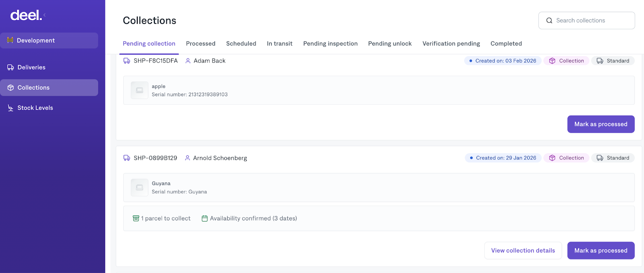
Task: Select the Pending inspection tab
Action: 330,43
